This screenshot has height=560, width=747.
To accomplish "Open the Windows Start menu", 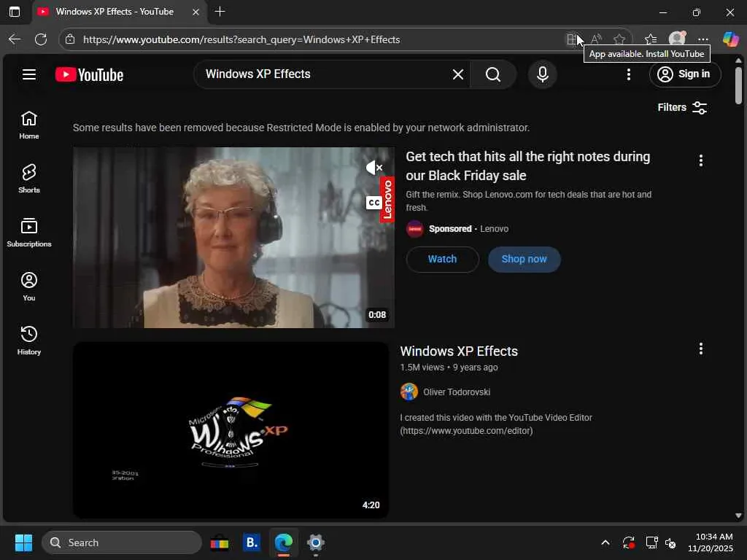I will 23,542.
